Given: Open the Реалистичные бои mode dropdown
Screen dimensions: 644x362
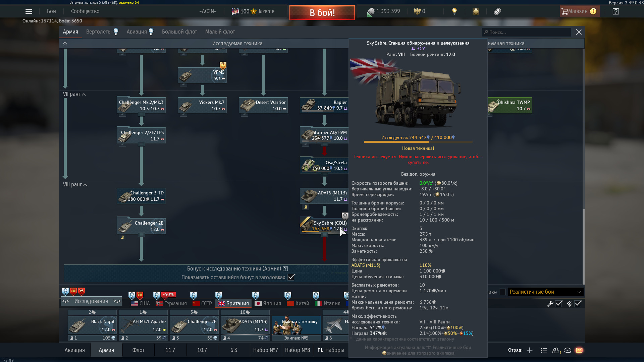Looking at the screenshot, I should 545,292.
